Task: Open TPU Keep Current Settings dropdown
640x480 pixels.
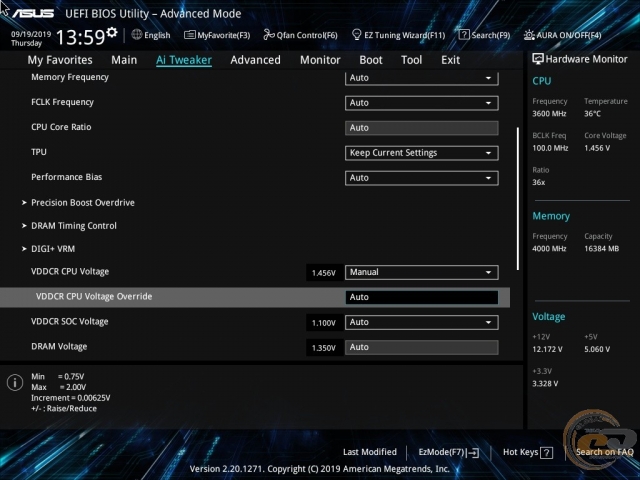Action: tap(421, 153)
